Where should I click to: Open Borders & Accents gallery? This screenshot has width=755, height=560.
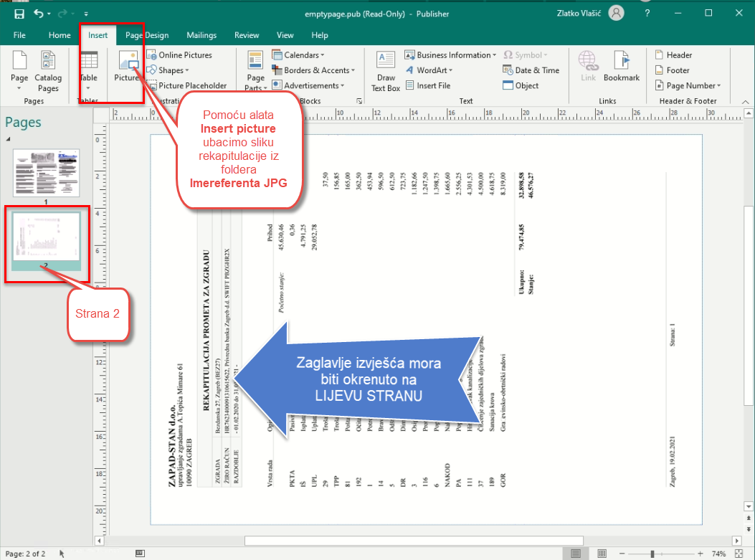tap(313, 70)
